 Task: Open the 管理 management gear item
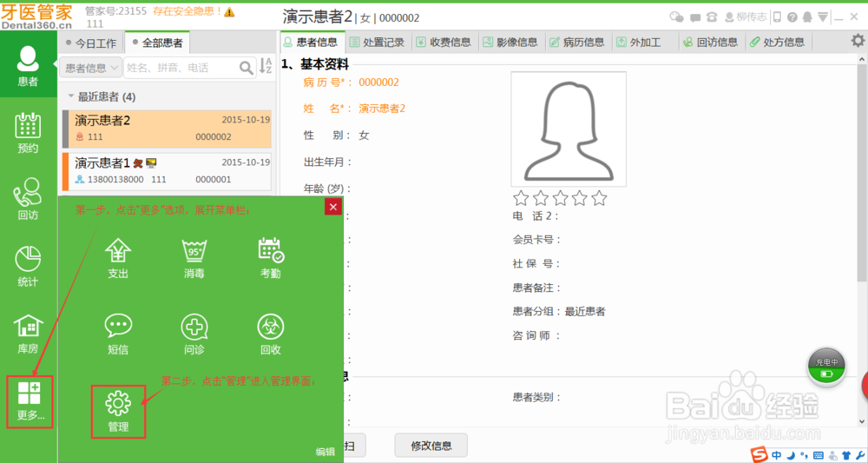click(x=118, y=412)
